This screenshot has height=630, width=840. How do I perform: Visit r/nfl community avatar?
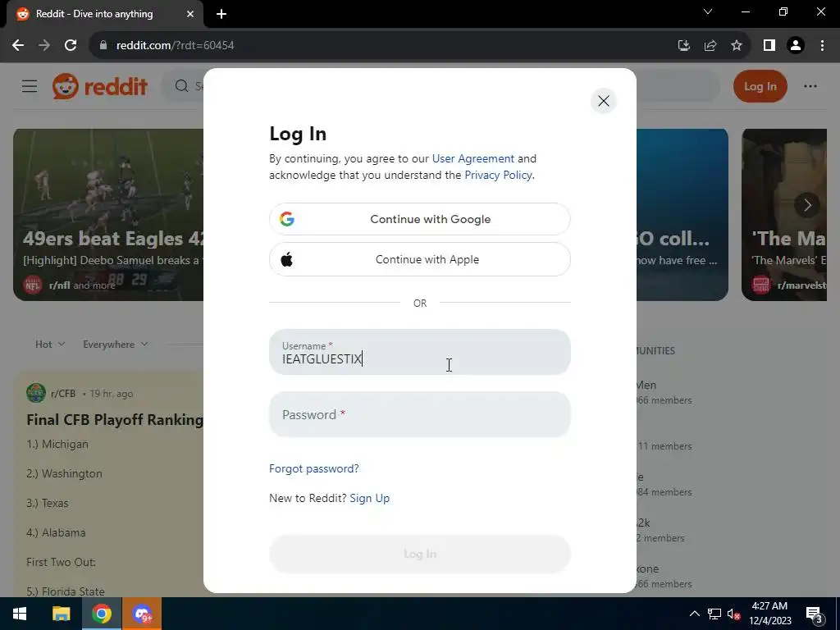tap(32, 285)
